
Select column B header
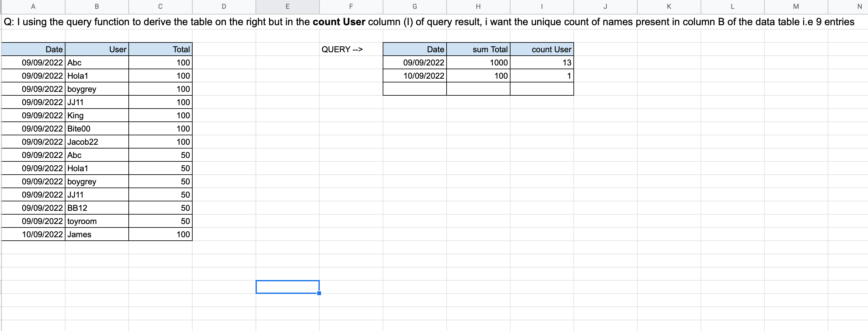(97, 6)
